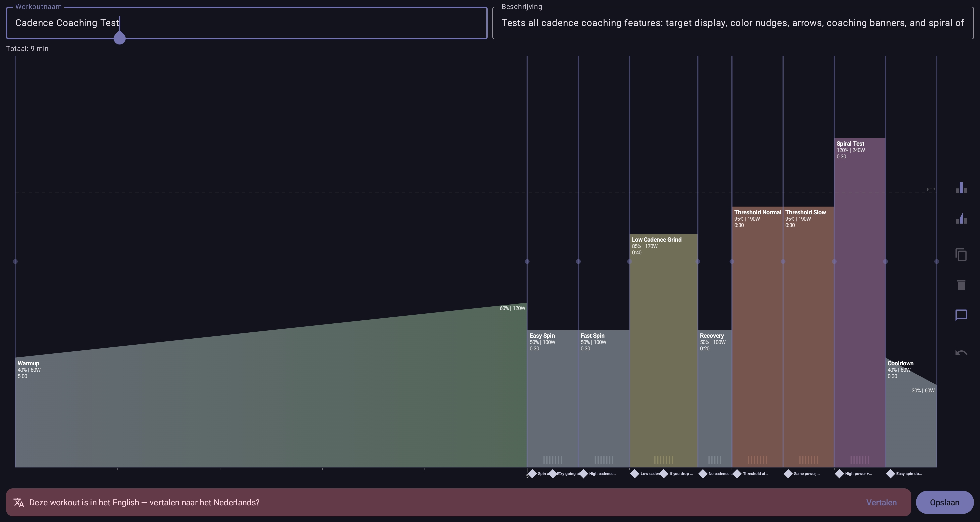Select the Threshold Slow block

point(808,337)
